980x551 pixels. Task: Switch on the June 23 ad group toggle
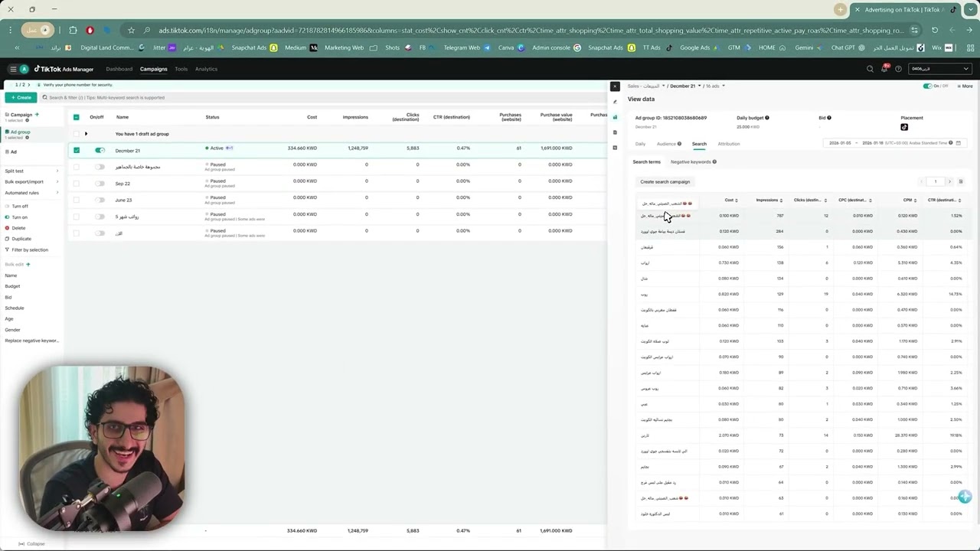[100, 200]
